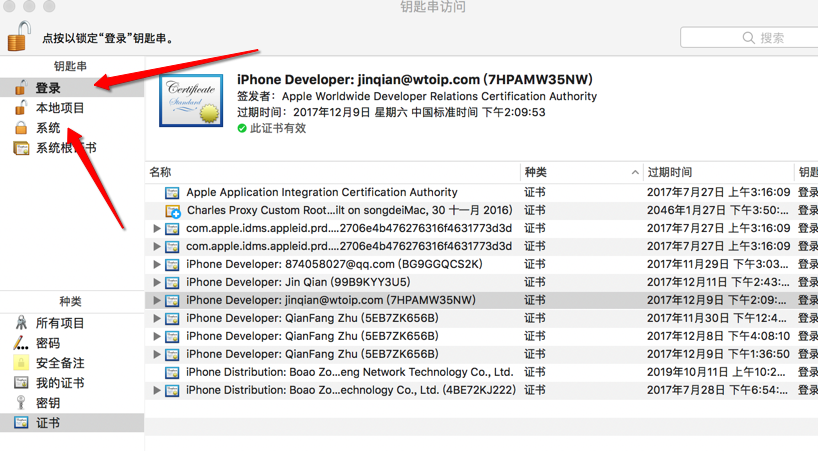Expand iPhone Developer 874058027@qq.com row

tap(157, 264)
